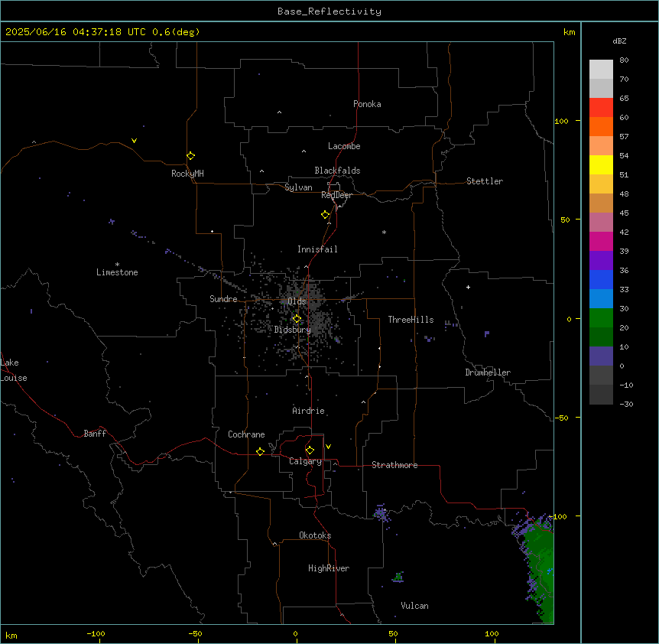Click the yellow diamond between Olds and Didsbury
The height and width of the screenshot is (644, 659).
(297, 319)
